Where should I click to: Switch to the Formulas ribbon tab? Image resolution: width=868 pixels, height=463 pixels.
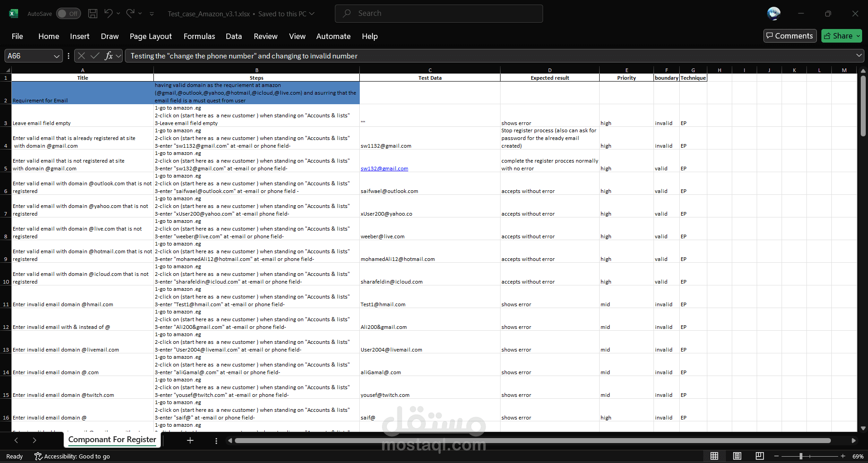coord(199,36)
